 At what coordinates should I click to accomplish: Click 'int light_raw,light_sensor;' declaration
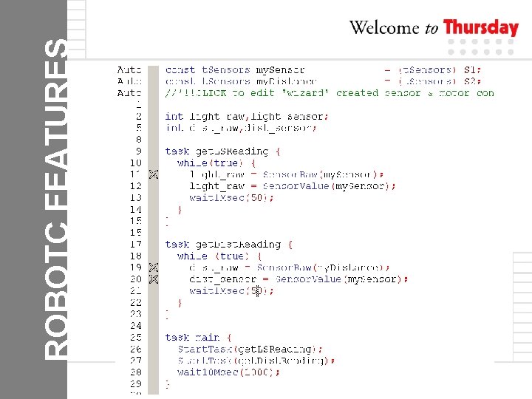point(247,117)
